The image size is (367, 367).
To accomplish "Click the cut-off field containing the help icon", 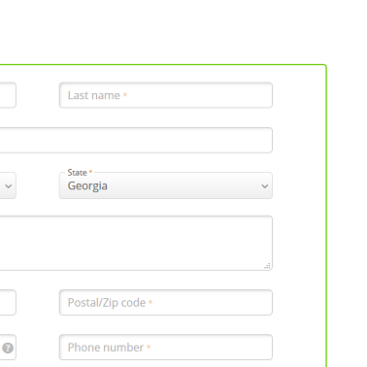I will tap(8, 347).
